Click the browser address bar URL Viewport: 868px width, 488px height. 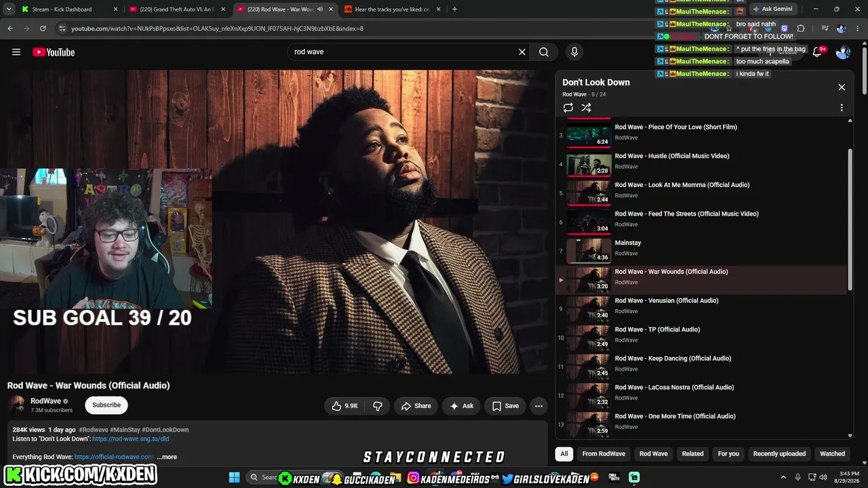pyautogui.click(x=217, y=28)
